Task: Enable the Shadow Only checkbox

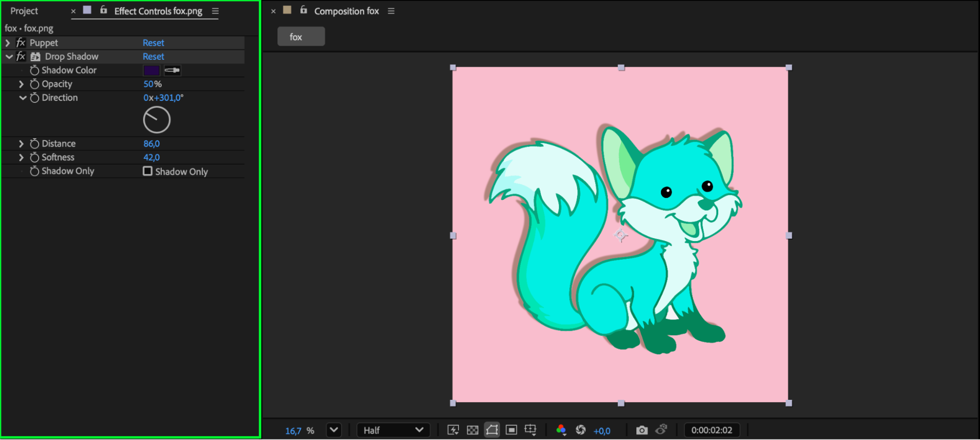Action: [x=148, y=171]
